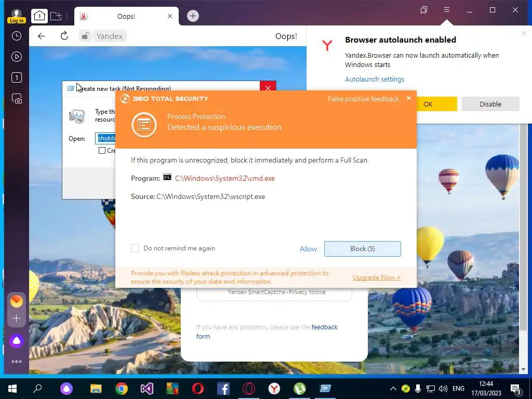This screenshot has width=532, height=399.
Task: Click the microphone tray icon
Action: point(418,389)
